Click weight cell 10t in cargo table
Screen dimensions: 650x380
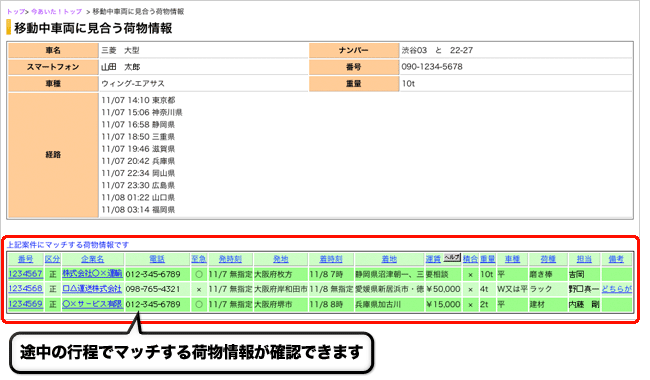(487, 274)
